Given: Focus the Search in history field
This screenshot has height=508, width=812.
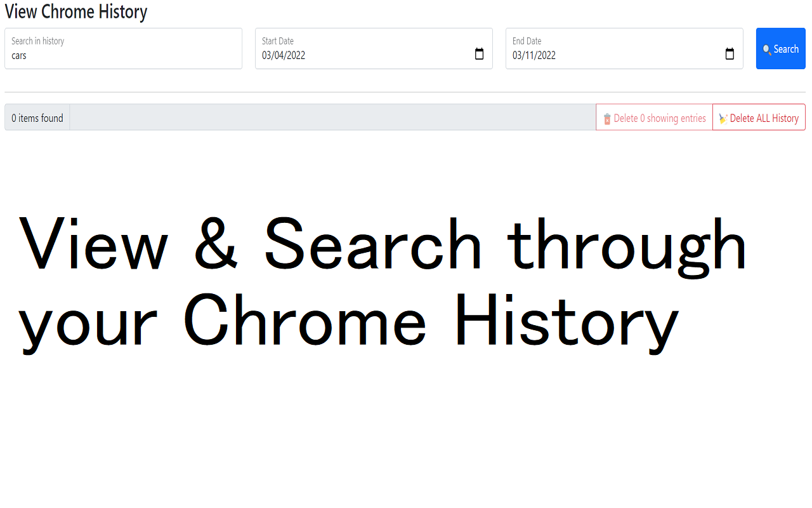Looking at the screenshot, I should 123,48.
